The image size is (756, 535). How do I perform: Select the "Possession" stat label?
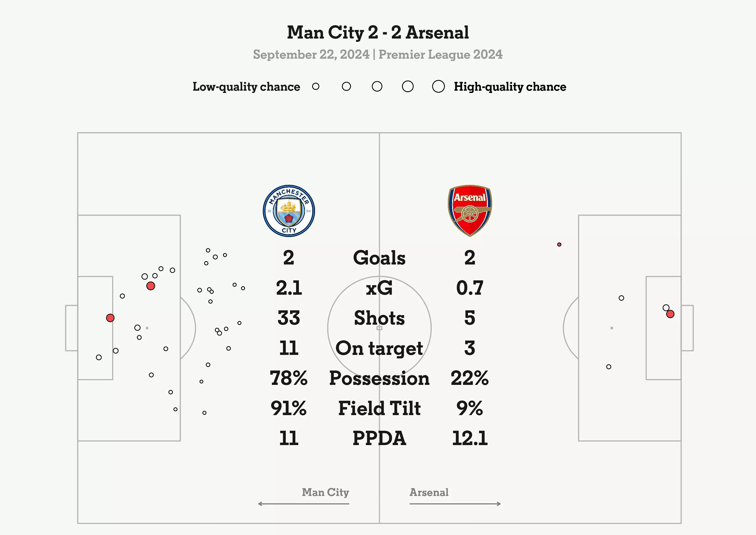point(379,378)
